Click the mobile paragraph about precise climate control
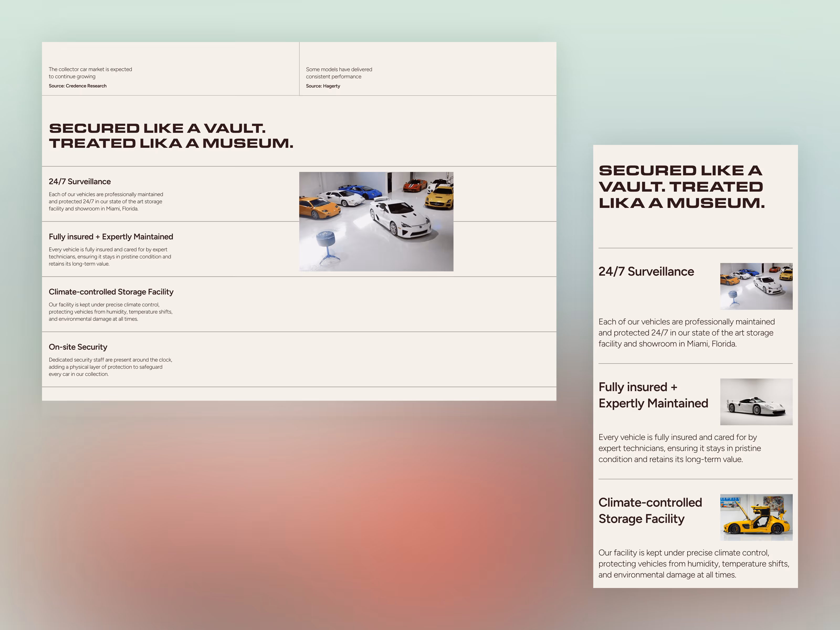The height and width of the screenshot is (630, 840). coord(694,564)
